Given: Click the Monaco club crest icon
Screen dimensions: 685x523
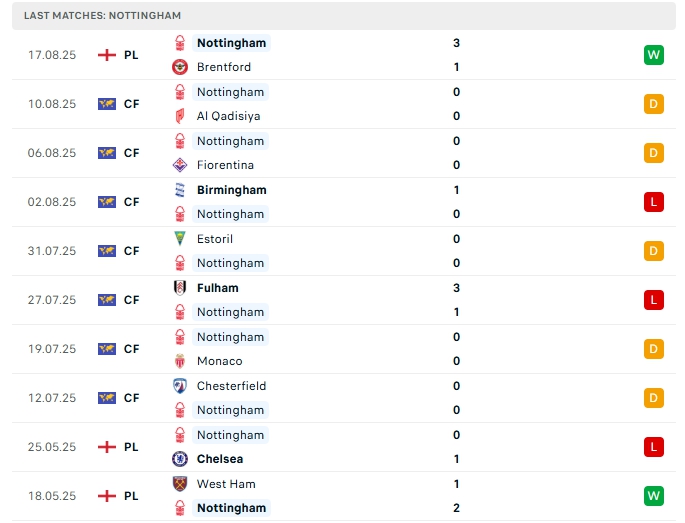Looking at the screenshot, I should click(x=180, y=361).
